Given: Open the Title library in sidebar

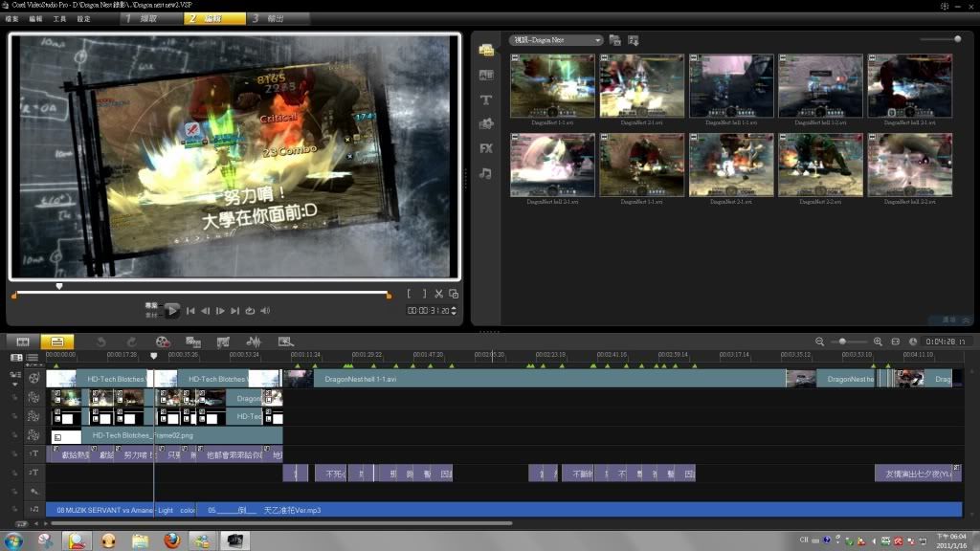Looking at the screenshot, I should [x=486, y=99].
